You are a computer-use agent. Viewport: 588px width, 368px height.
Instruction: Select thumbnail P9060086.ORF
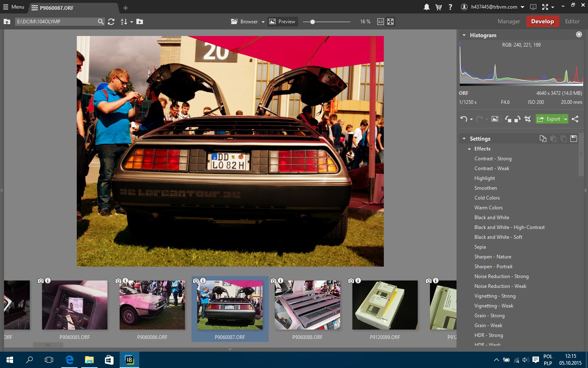152,305
